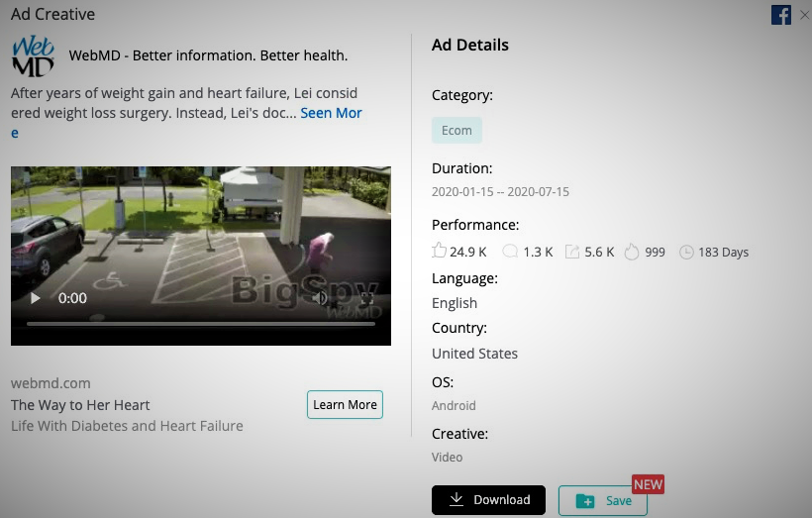Click the flame popularity icon
Image resolution: width=812 pixels, height=518 pixels.
point(632,252)
